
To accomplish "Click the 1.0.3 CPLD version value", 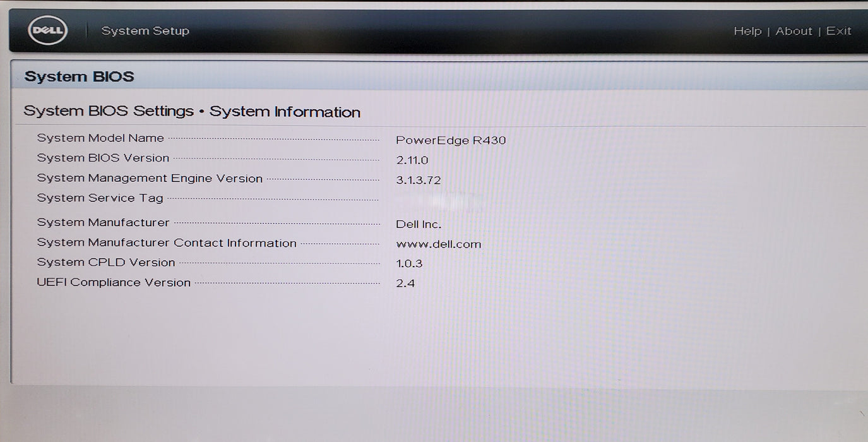I will click(x=409, y=263).
